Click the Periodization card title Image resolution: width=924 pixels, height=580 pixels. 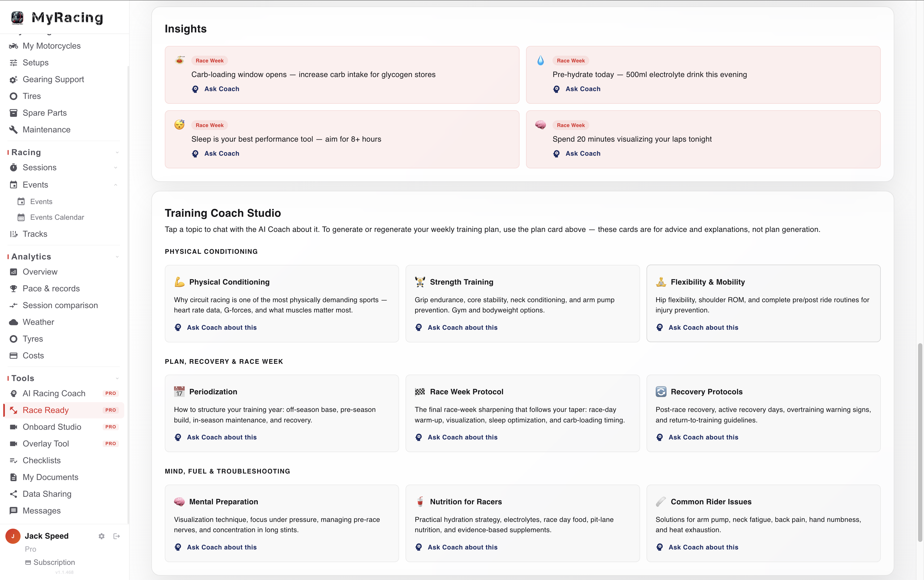213,392
